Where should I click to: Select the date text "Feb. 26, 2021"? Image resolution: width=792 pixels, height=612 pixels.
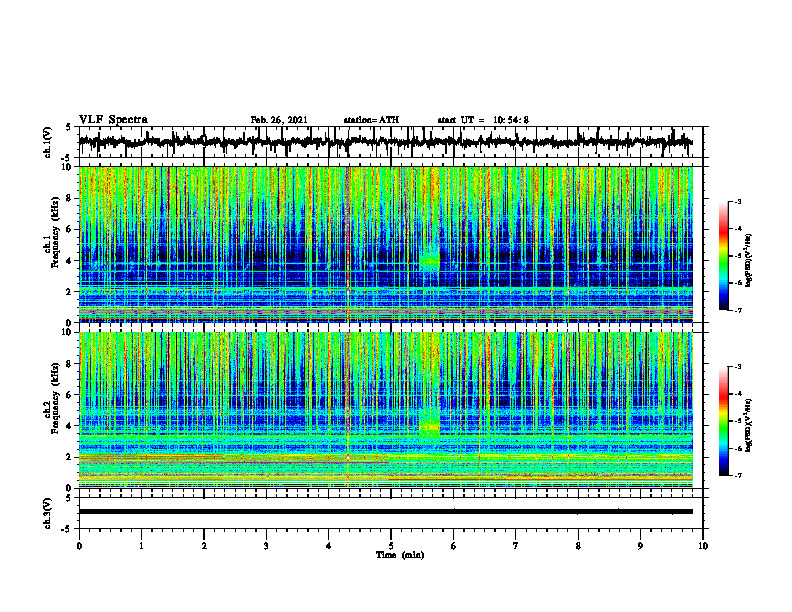pyautogui.click(x=279, y=120)
